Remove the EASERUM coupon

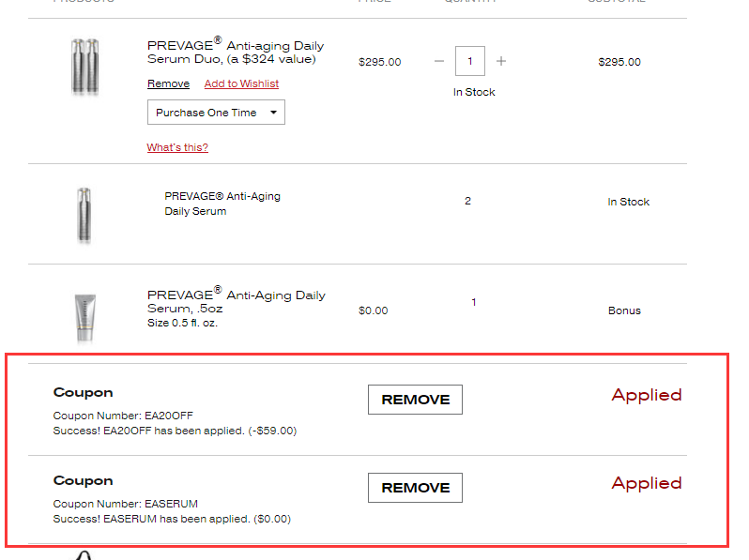[415, 488]
